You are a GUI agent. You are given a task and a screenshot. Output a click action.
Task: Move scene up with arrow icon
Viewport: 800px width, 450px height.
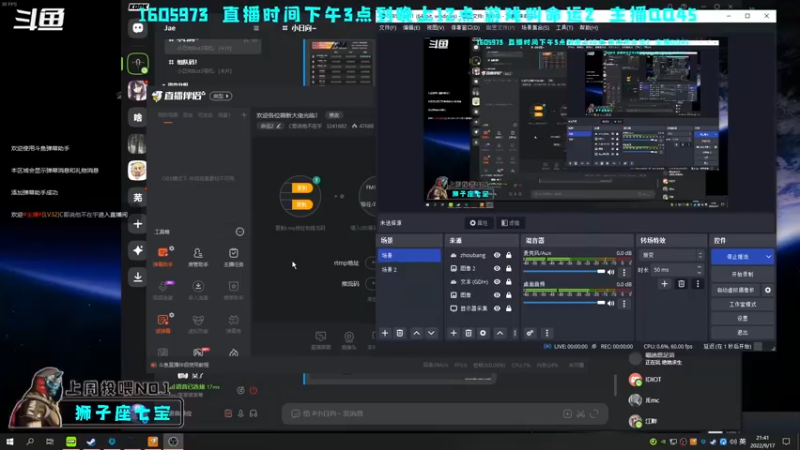(x=416, y=333)
